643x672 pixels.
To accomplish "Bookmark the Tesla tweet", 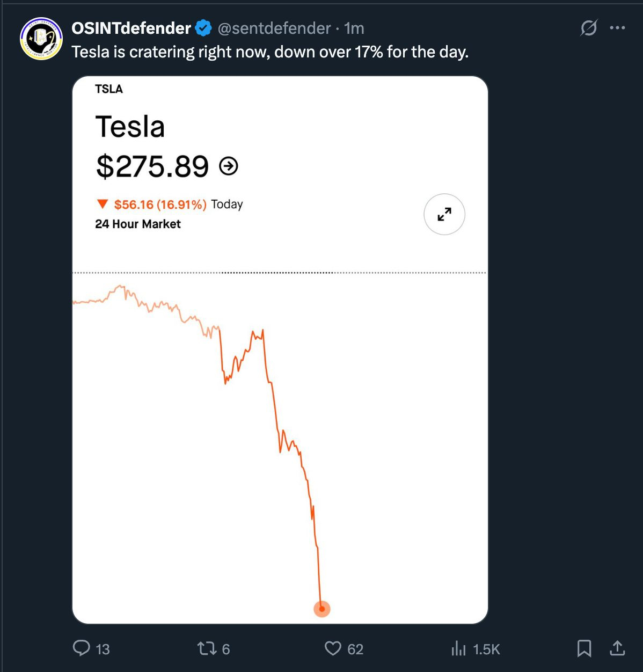I will (584, 648).
